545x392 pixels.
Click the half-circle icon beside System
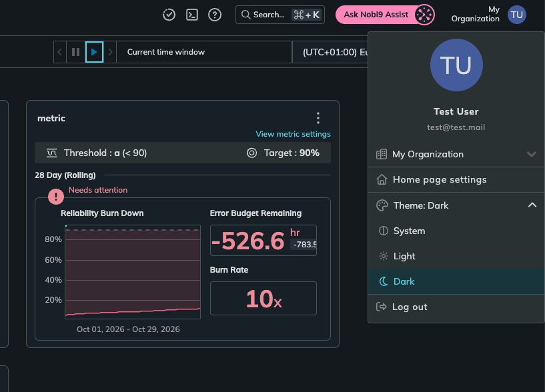click(383, 231)
